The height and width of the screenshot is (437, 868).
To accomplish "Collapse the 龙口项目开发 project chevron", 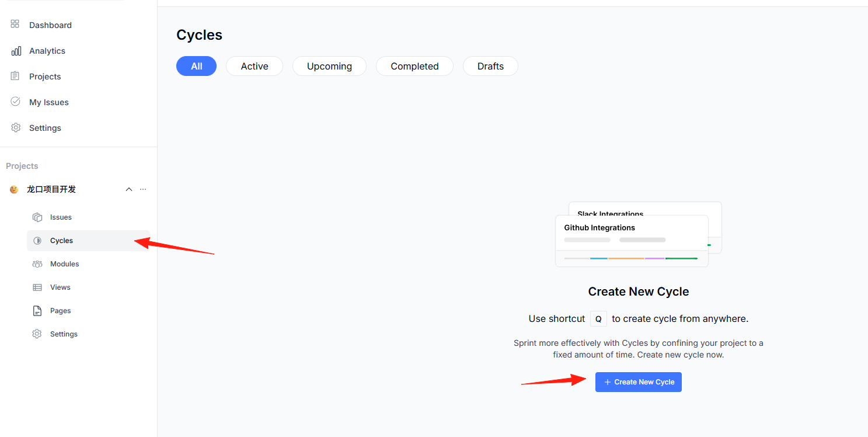I will [x=129, y=189].
